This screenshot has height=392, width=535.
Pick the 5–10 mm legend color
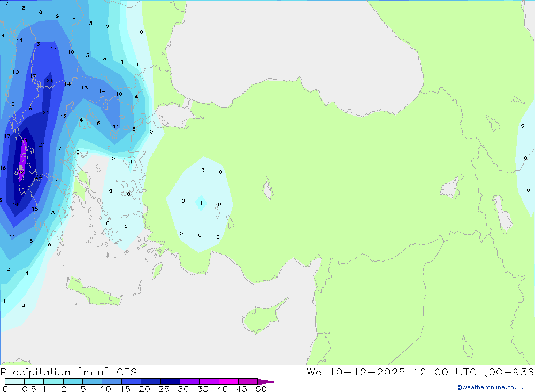tap(92, 381)
